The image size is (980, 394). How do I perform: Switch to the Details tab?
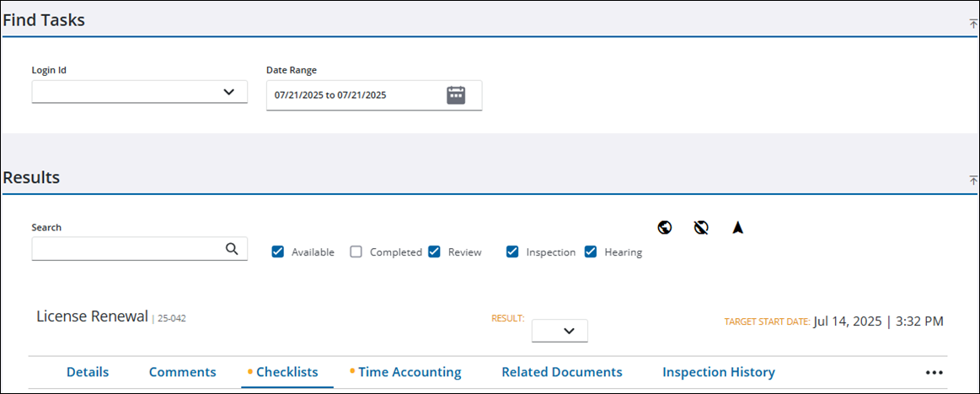(x=88, y=372)
